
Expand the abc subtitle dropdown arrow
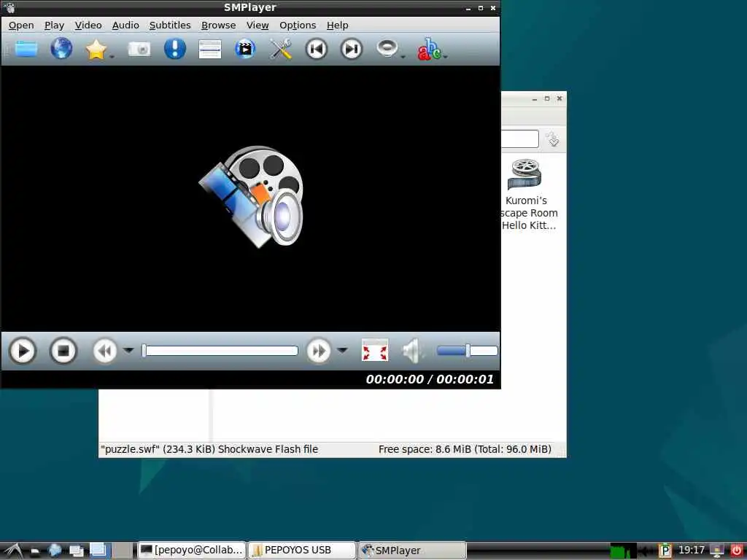(x=446, y=57)
